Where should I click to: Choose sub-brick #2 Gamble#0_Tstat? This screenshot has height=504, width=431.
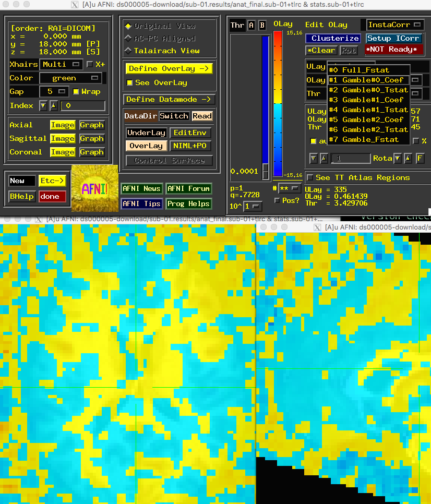[x=368, y=90]
